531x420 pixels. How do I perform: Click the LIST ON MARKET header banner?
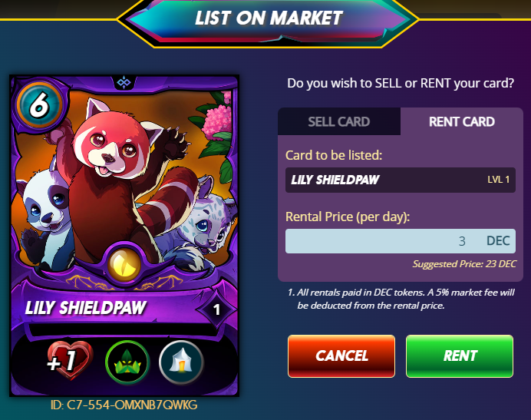click(269, 18)
